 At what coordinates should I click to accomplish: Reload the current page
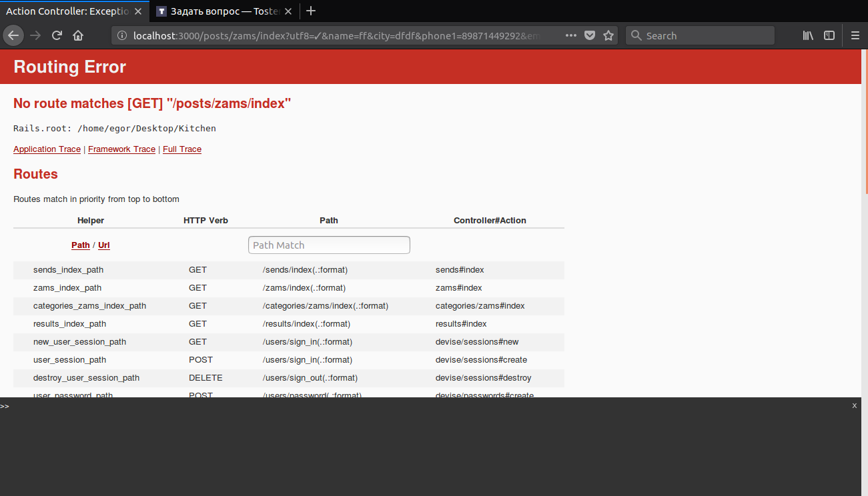[57, 36]
